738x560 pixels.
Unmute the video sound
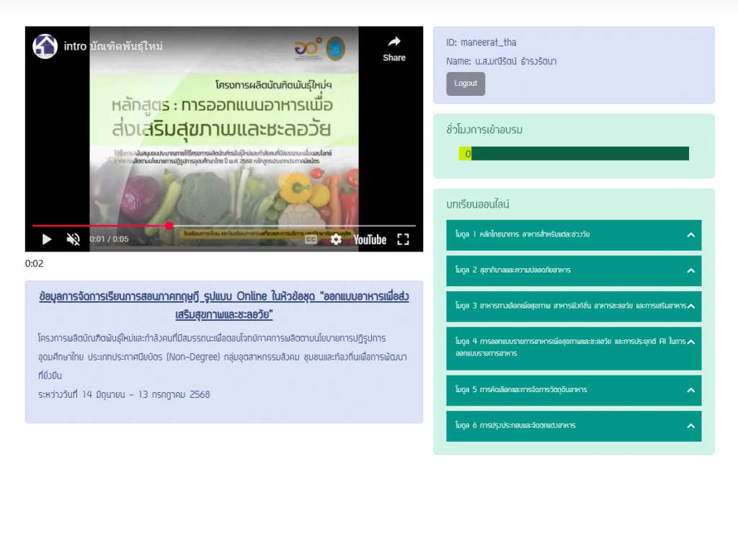click(x=74, y=239)
